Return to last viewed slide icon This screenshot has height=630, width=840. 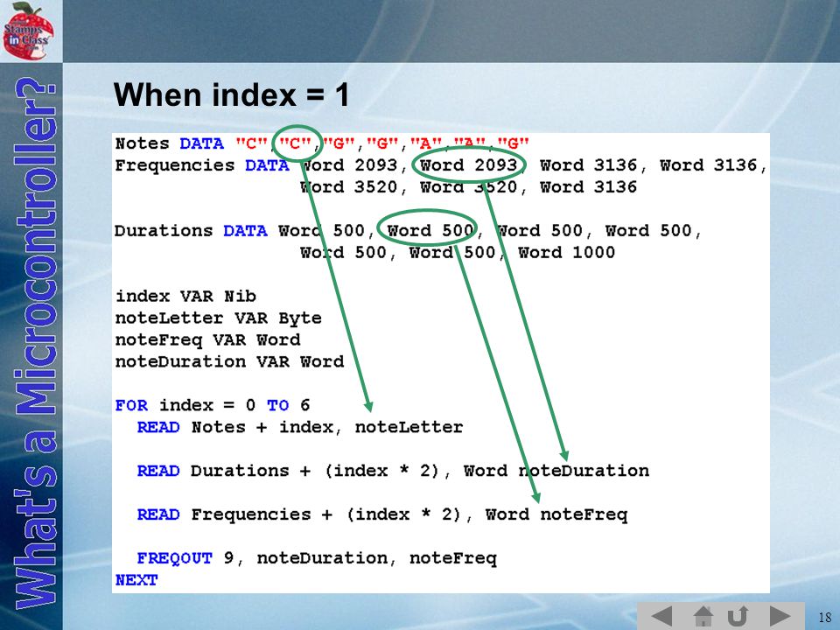pyautogui.click(x=738, y=616)
